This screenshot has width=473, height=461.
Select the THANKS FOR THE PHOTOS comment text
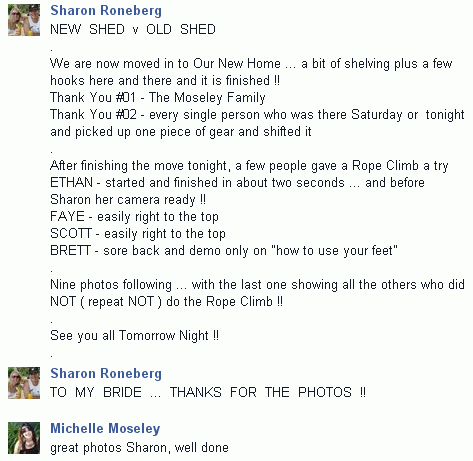(x=208, y=392)
